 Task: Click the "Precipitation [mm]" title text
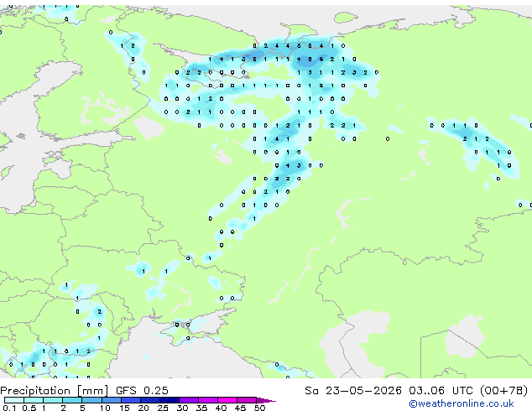pos(55,391)
